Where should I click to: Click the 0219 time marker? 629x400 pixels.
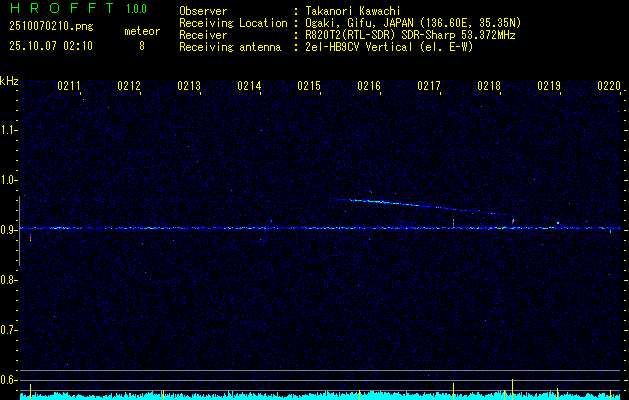(549, 87)
